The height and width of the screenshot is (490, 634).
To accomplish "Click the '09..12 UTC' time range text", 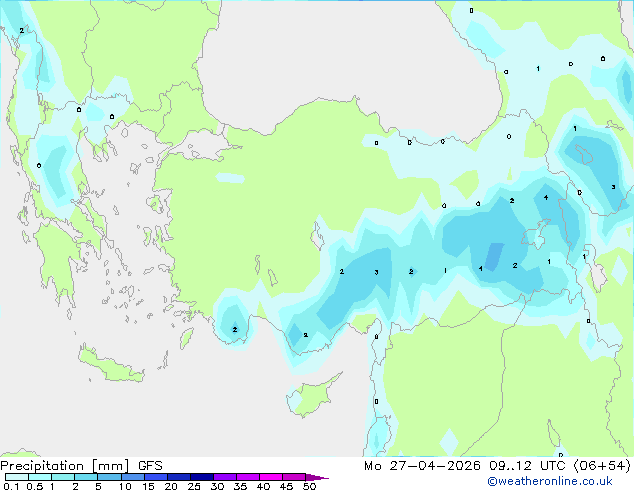I will pyautogui.click(x=527, y=466).
